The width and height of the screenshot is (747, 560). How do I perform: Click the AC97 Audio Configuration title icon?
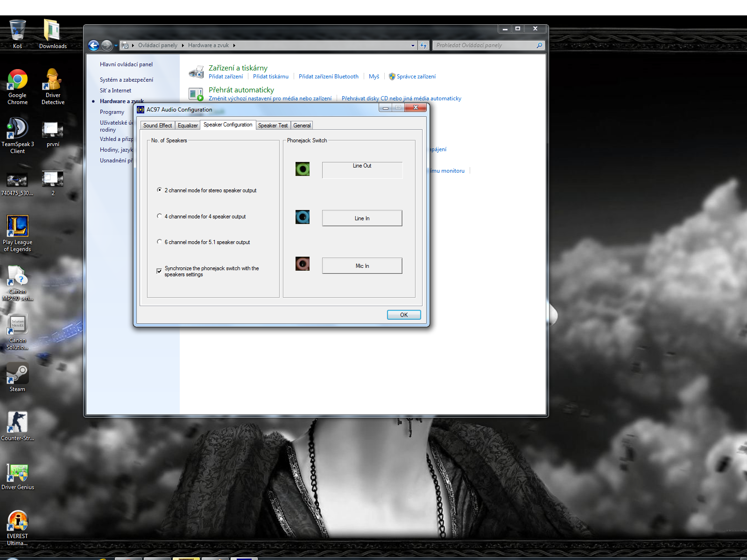141,110
